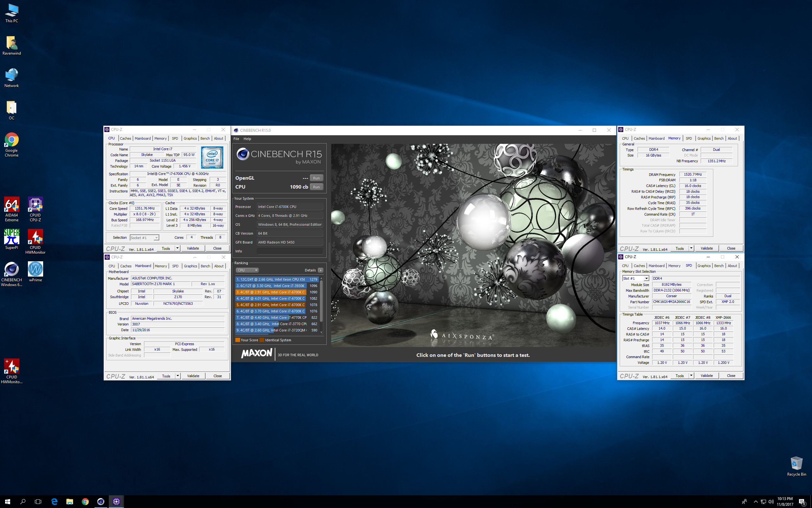This screenshot has height=508, width=812.
Task: Launch wPrime desktop icon
Action: tap(35, 272)
